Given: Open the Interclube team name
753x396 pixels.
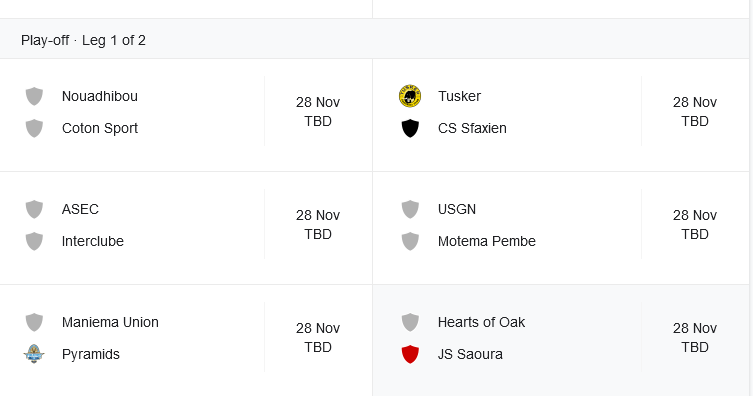Looking at the screenshot, I should (x=93, y=241).
